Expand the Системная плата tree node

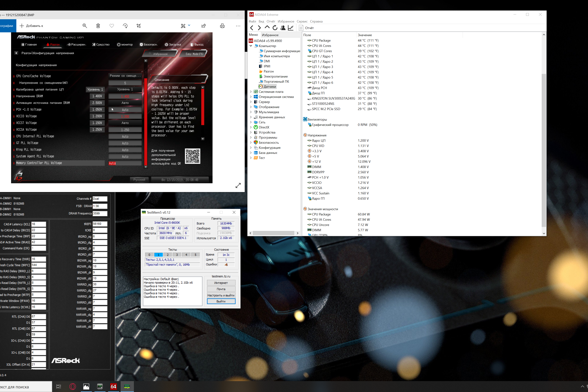(251, 92)
